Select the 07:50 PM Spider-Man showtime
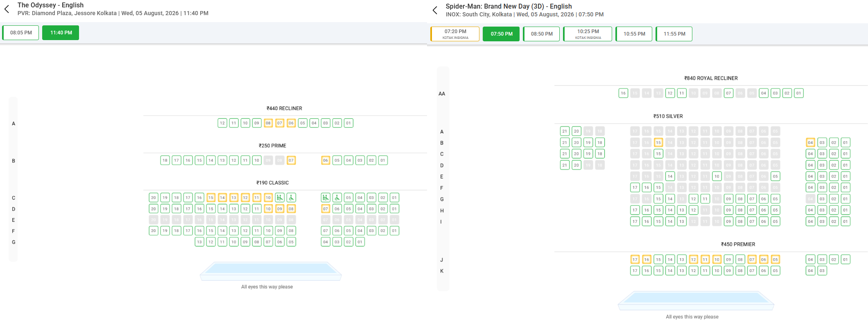The image size is (868, 324). 502,34
